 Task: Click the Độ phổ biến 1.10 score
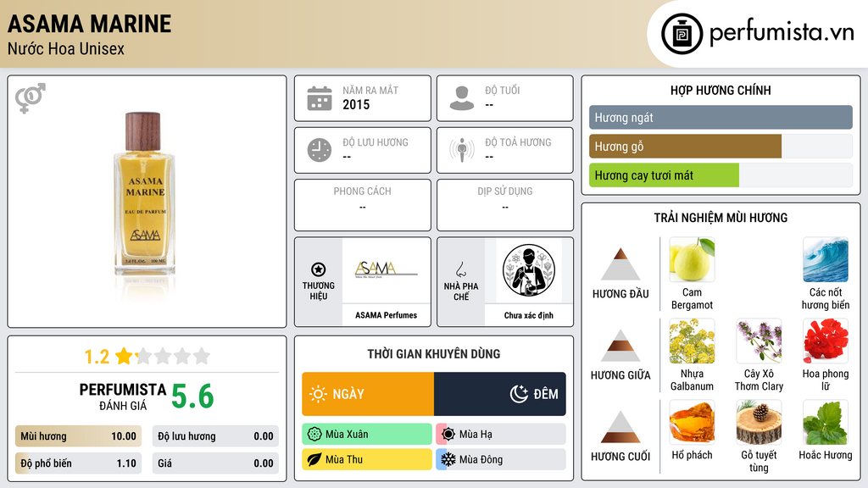(x=78, y=463)
